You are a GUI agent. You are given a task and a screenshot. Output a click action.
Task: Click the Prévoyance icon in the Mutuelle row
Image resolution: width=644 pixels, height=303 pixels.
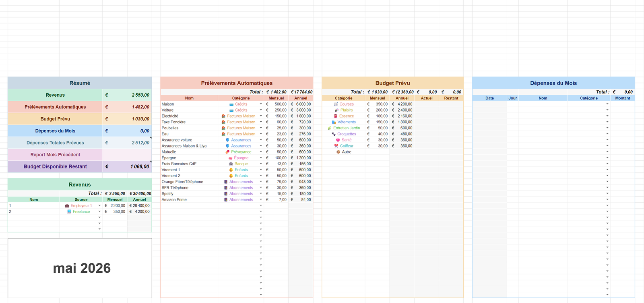[227, 152]
